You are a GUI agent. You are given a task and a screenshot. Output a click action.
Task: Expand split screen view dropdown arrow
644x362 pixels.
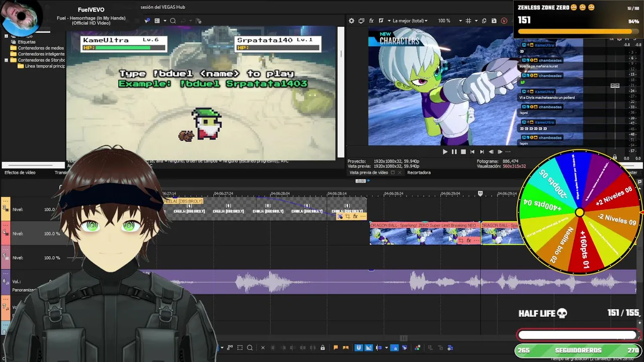388,21
